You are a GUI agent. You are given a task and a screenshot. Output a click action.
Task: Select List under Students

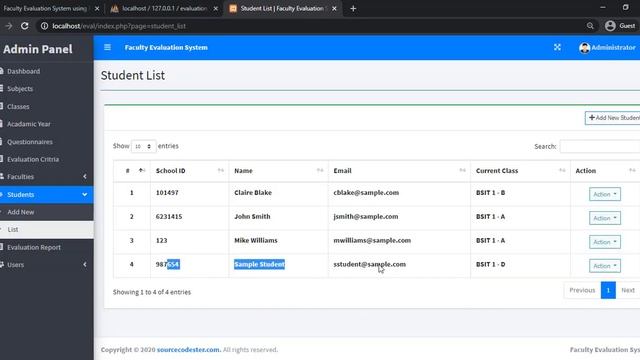(x=47, y=229)
